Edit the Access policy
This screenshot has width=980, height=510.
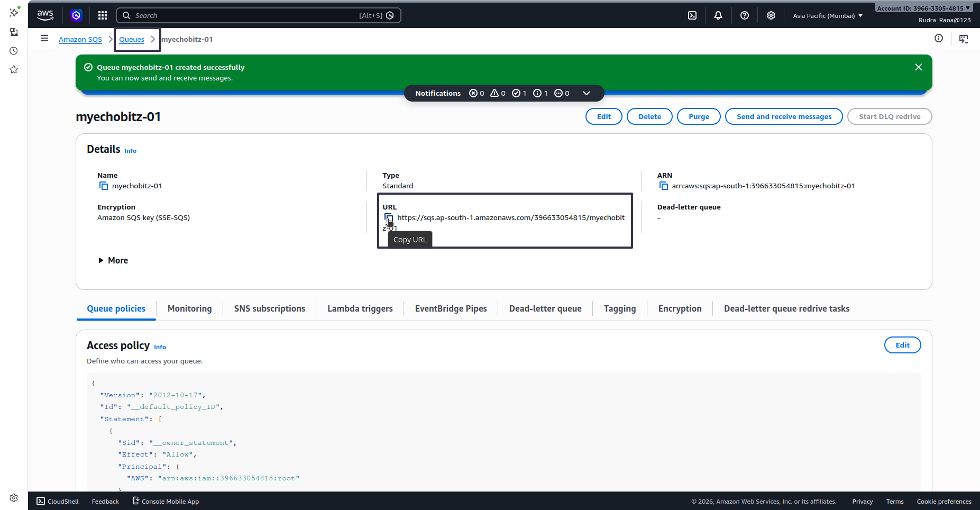pos(902,345)
